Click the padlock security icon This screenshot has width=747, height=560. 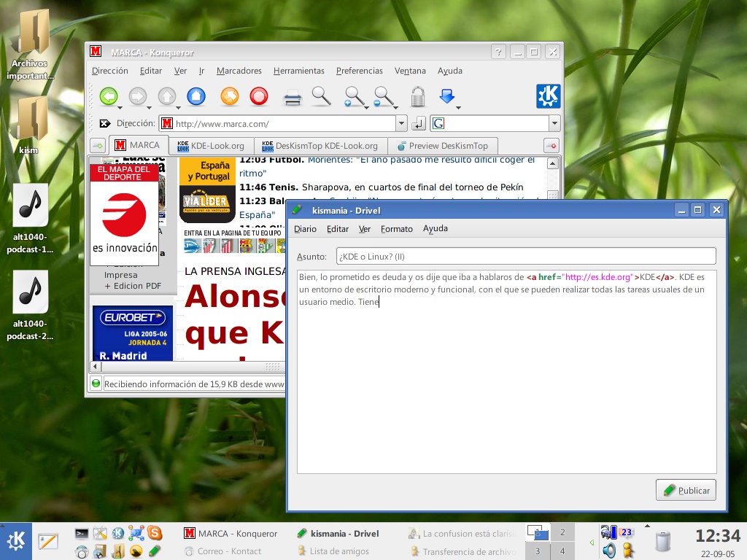pyautogui.click(x=418, y=97)
